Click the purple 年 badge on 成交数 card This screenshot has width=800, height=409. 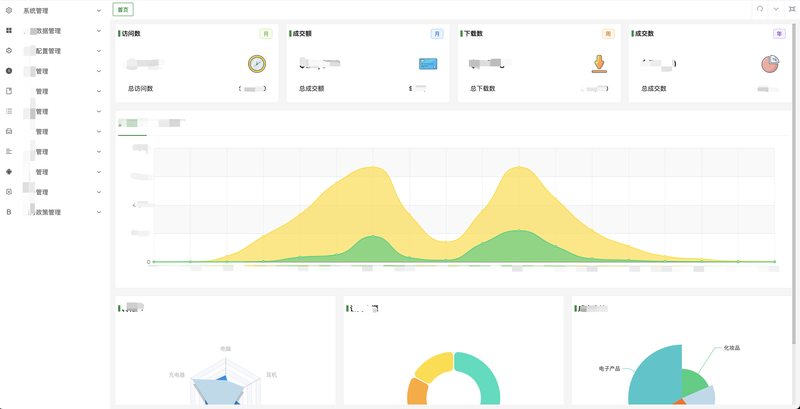[779, 34]
